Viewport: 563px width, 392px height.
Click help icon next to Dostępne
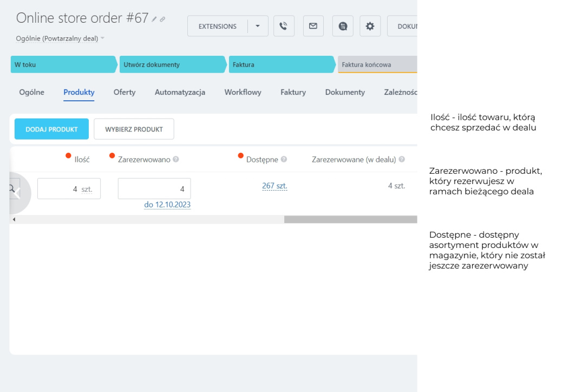284,160
